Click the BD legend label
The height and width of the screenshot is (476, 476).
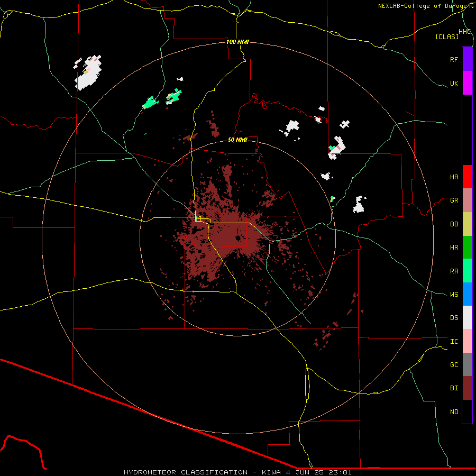pos(454,224)
